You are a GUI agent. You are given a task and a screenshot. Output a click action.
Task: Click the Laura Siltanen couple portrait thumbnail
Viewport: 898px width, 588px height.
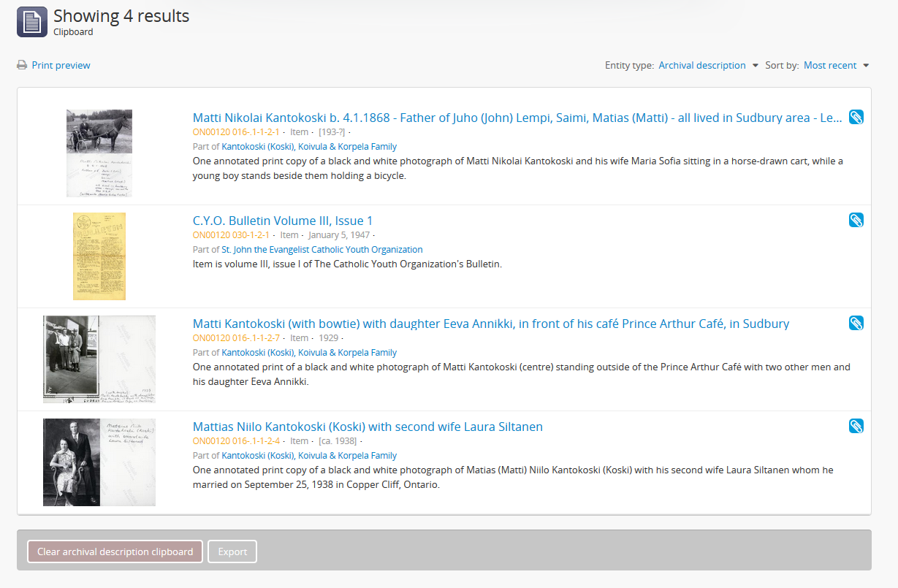point(99,462)
